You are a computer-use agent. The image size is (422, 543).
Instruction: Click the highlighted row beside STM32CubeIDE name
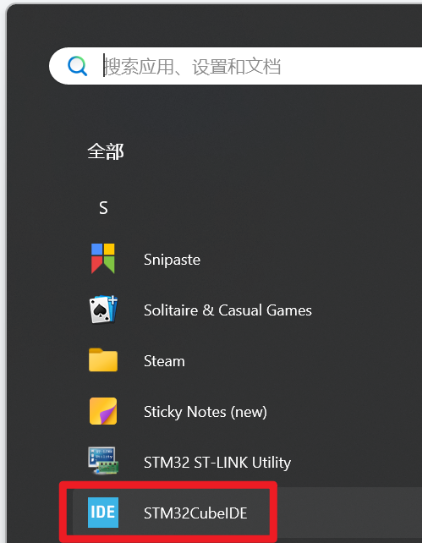tap(346, 513)
